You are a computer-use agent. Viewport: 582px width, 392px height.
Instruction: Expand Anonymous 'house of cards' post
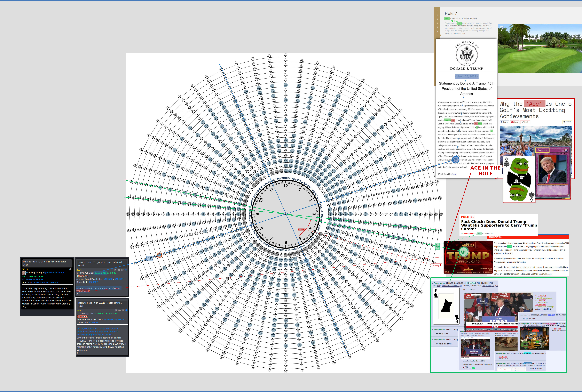(433, 330)
